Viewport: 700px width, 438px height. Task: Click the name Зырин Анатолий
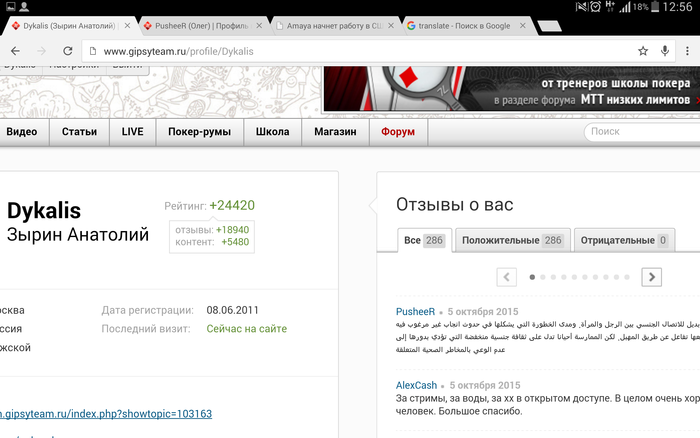point(78,235)
